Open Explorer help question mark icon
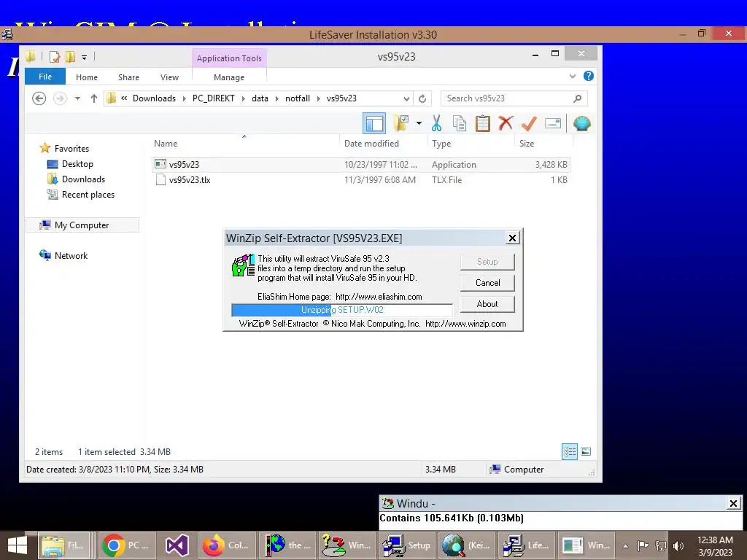 [589, 76]
